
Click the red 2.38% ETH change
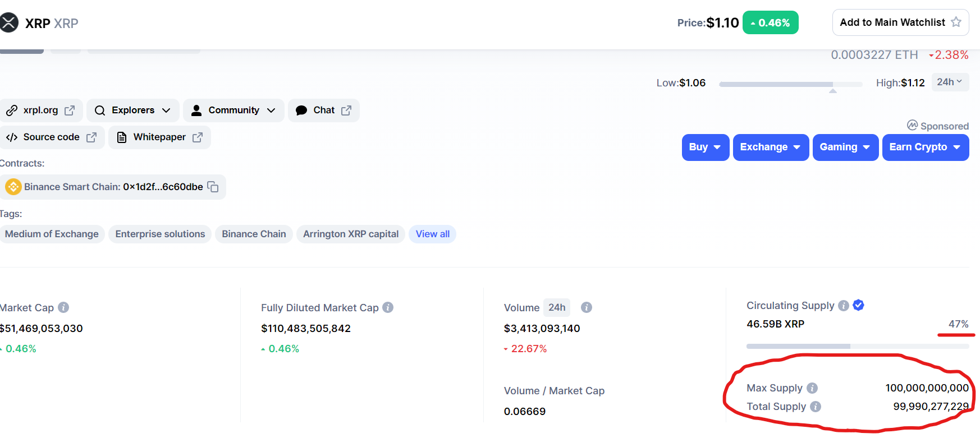(949, 55)
